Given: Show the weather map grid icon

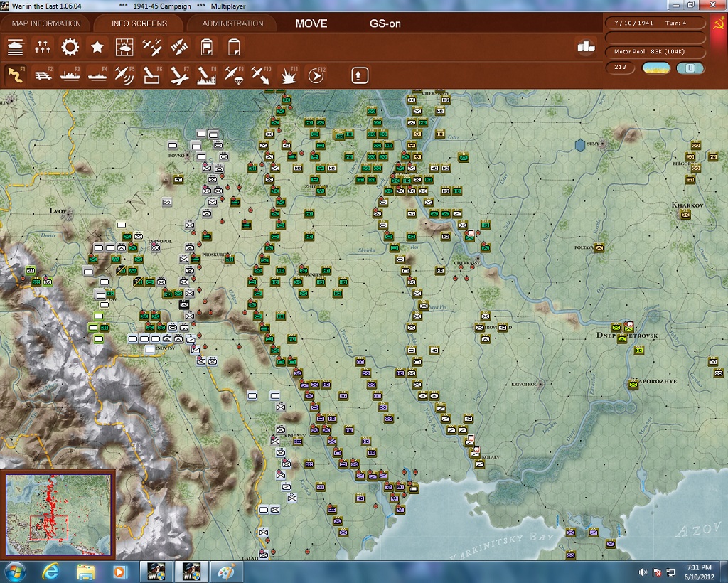Looking at the screenshot, I should tap(124, 47).
